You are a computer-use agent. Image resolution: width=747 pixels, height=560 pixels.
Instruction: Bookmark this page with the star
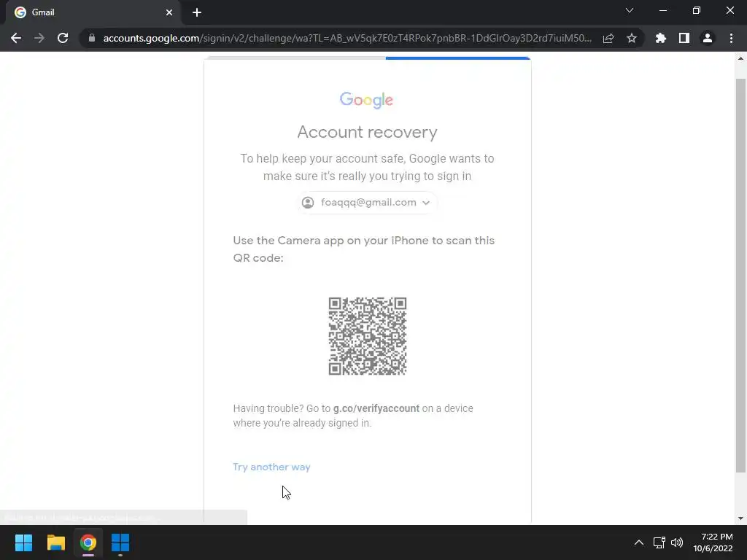coord(632,38)
